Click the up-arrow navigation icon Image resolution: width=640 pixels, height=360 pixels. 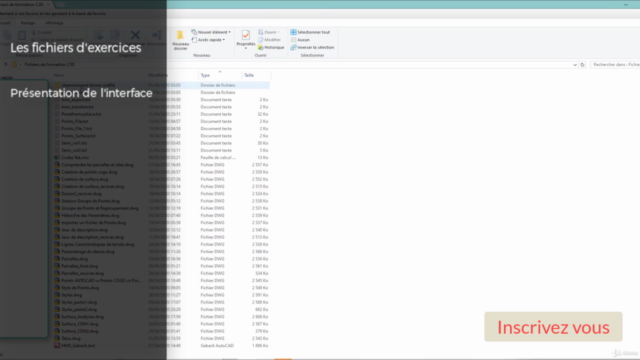6,64
